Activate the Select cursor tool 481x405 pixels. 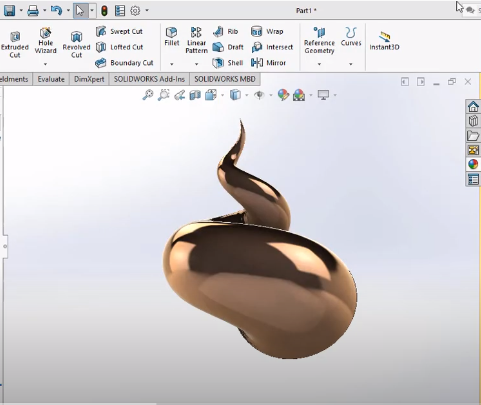coord(80,11)
